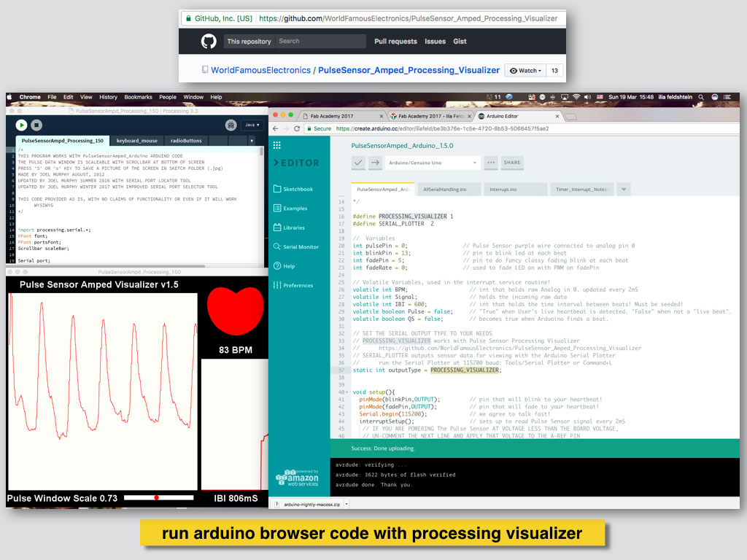This screenshot has height=560, width=747.
Task: Close the Arduino Editor Chrome tab
Action: 557,116
